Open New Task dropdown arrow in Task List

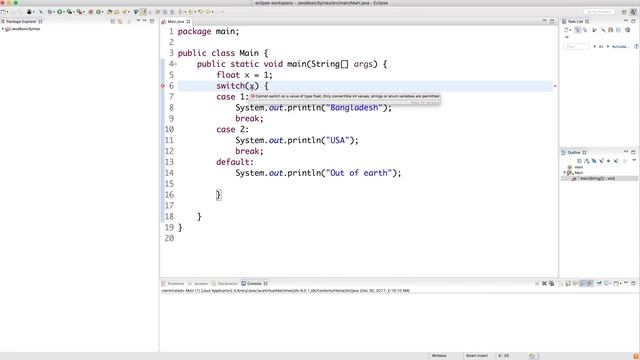[x=570, y=30]
